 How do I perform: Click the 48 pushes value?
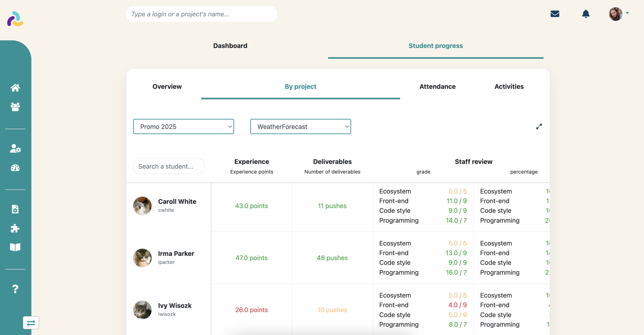coord(332,258)
